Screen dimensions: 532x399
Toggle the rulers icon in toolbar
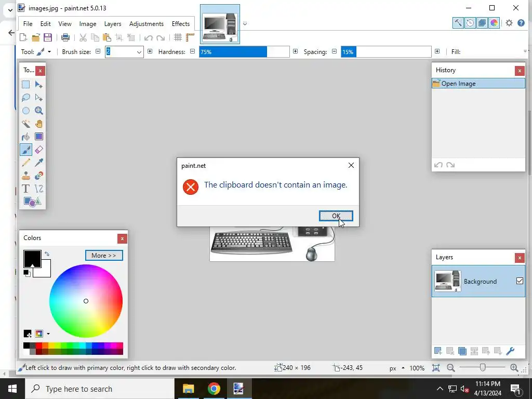[x=190, y=37]
